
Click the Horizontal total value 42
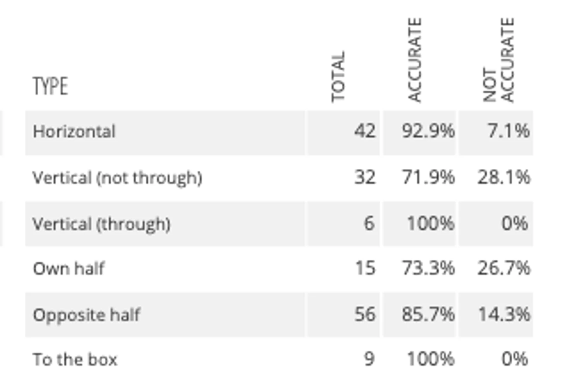pos(365,131)
